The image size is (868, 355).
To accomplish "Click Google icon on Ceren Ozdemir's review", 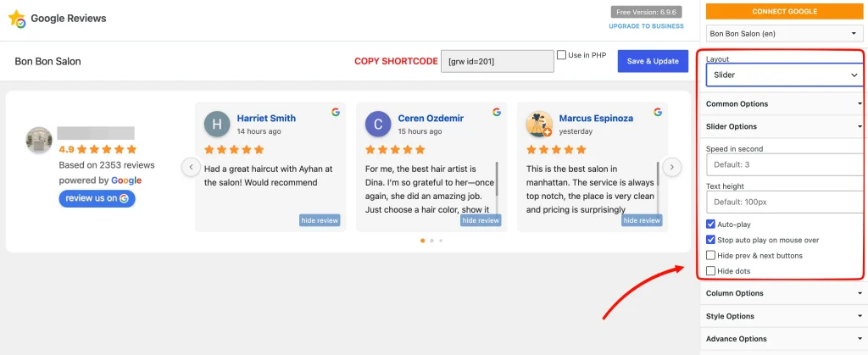I will point(497,112).
